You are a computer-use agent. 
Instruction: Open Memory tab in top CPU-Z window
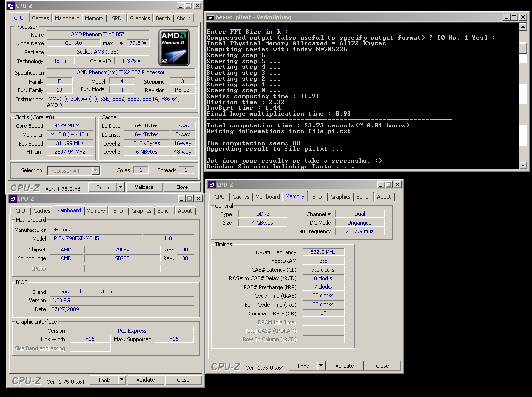point(94,18)
